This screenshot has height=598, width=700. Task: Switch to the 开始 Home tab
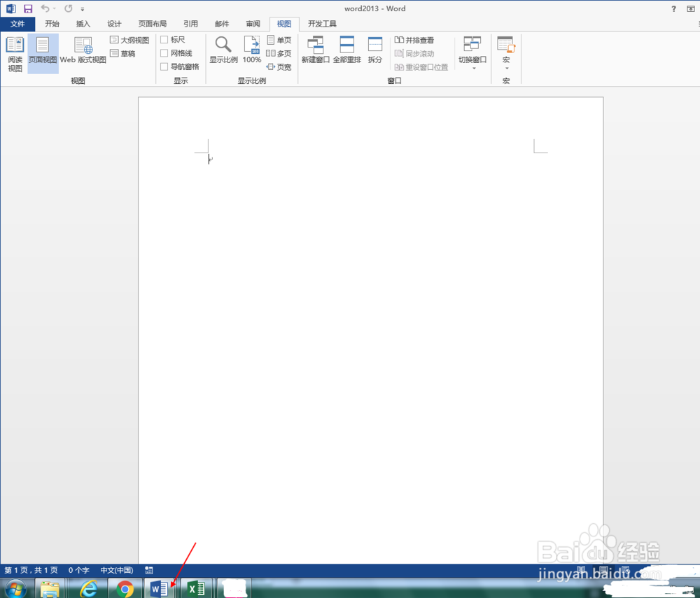[52, 24]
